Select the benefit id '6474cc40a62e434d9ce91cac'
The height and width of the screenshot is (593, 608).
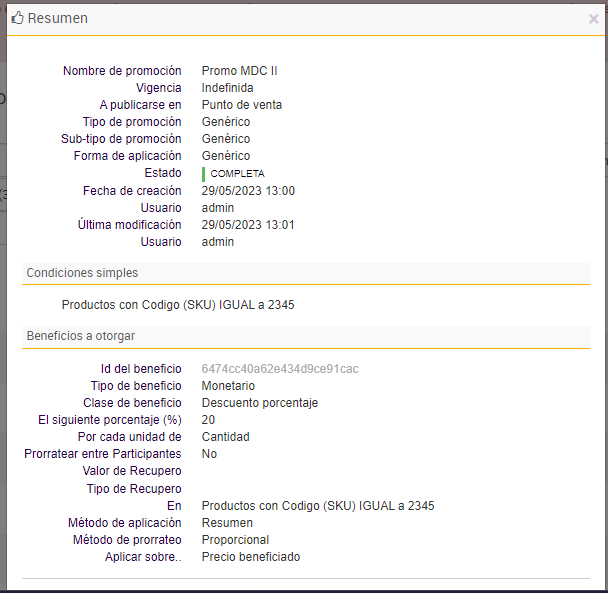(280, 369)
